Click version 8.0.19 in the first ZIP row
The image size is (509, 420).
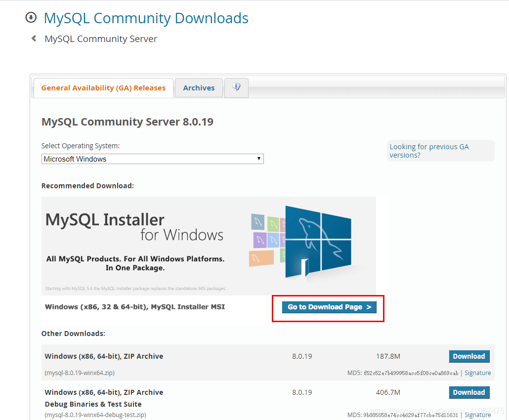302,356
